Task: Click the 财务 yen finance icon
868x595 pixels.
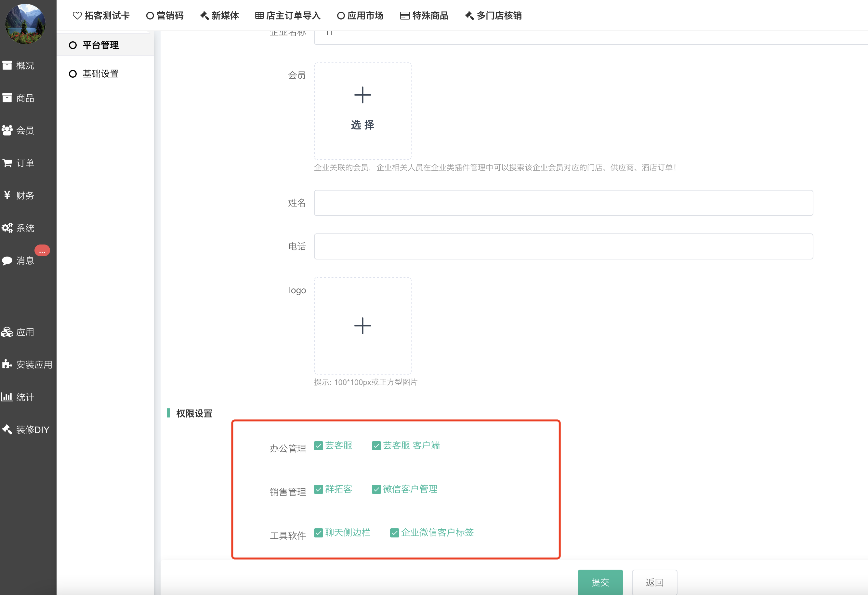Action: (x=7, y=195)
